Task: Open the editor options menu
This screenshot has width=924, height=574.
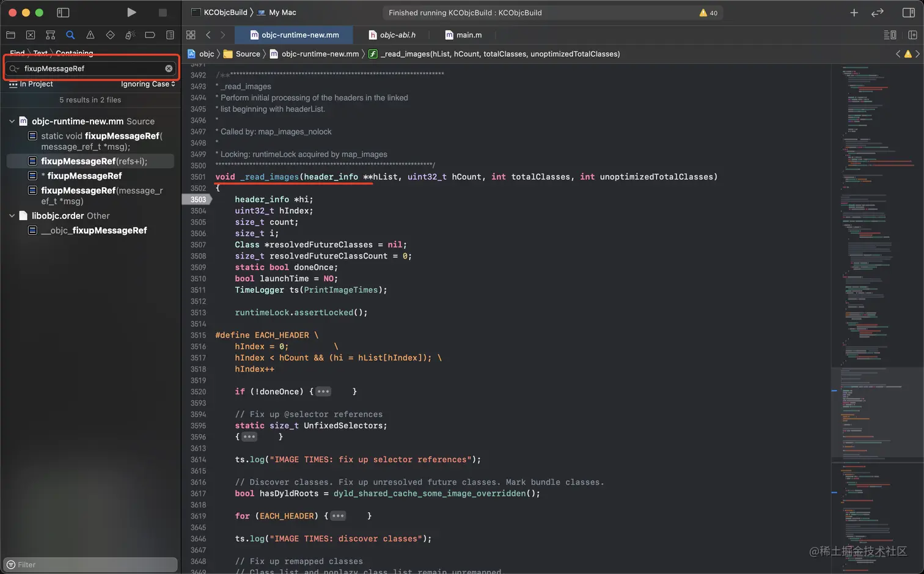Action: 890,35
